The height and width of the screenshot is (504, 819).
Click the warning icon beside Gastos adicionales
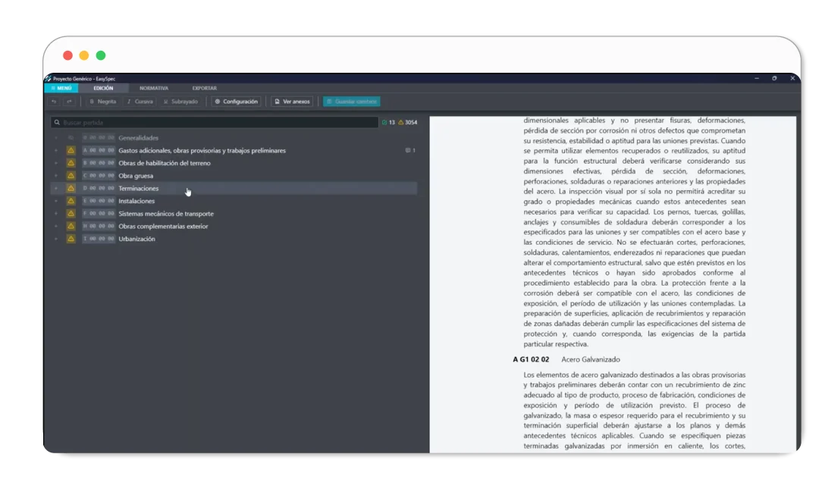[x=71, y=150]
